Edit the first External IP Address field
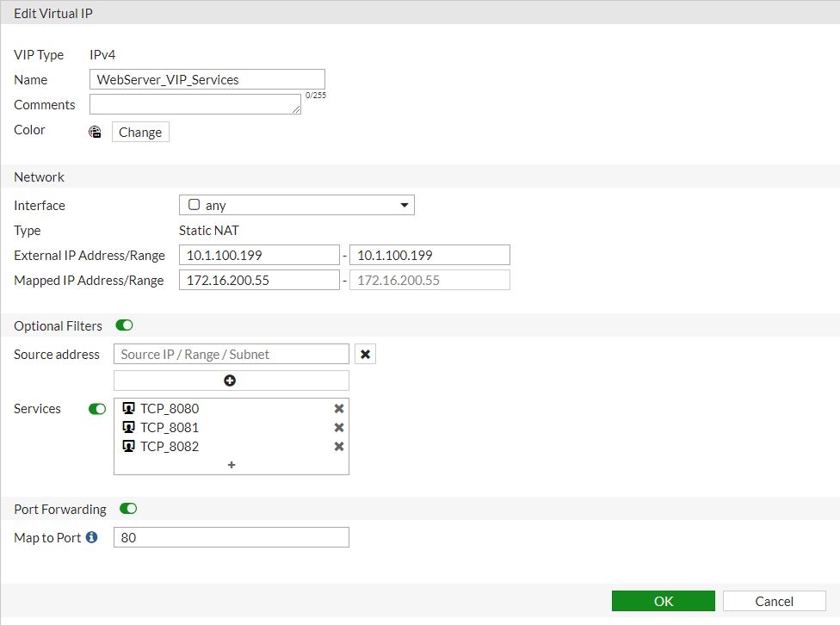The image size is (840, 625). pyautogui.click(x=258, y=254)
